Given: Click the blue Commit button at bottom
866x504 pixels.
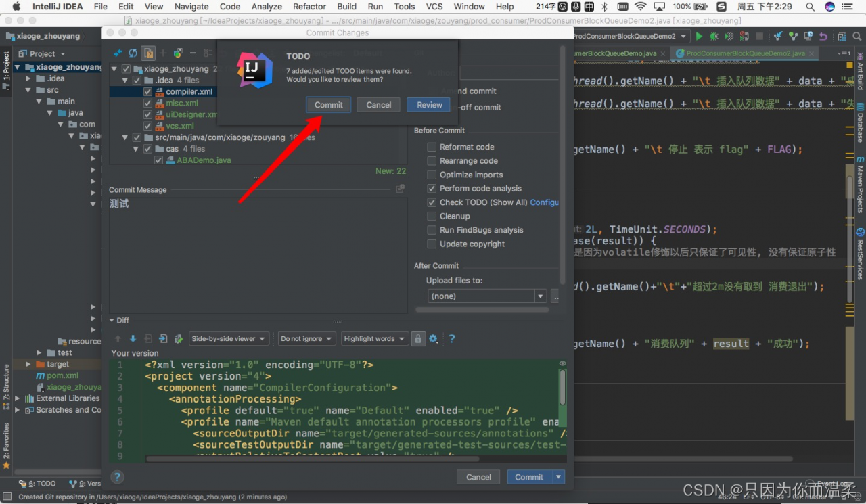Looking at the screenshot, I should click(529, 477).
